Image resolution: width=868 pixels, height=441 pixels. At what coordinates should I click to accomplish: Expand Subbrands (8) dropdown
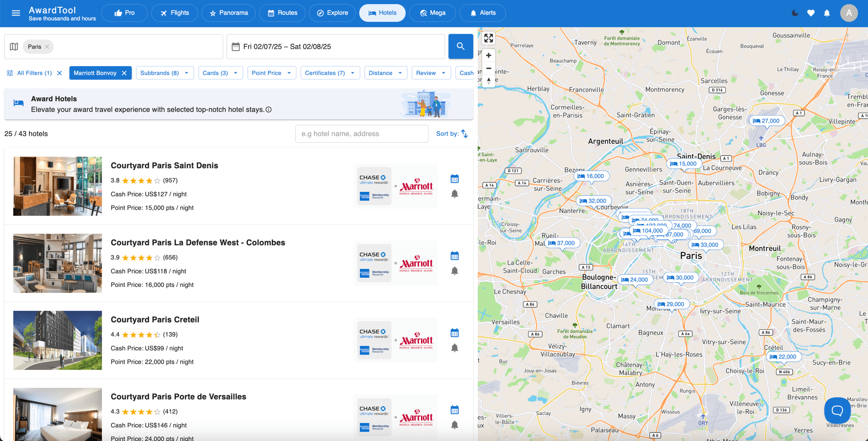(165, 73)
